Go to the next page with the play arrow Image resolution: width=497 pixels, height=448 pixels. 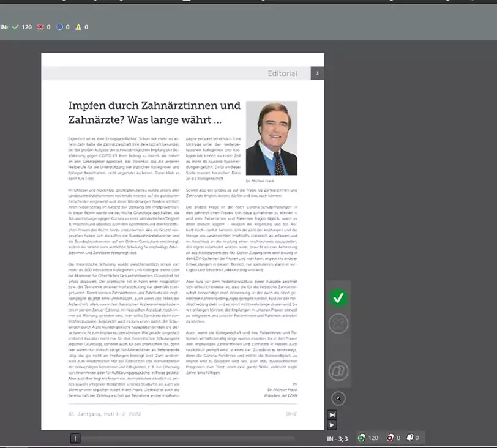pos(332,425)
